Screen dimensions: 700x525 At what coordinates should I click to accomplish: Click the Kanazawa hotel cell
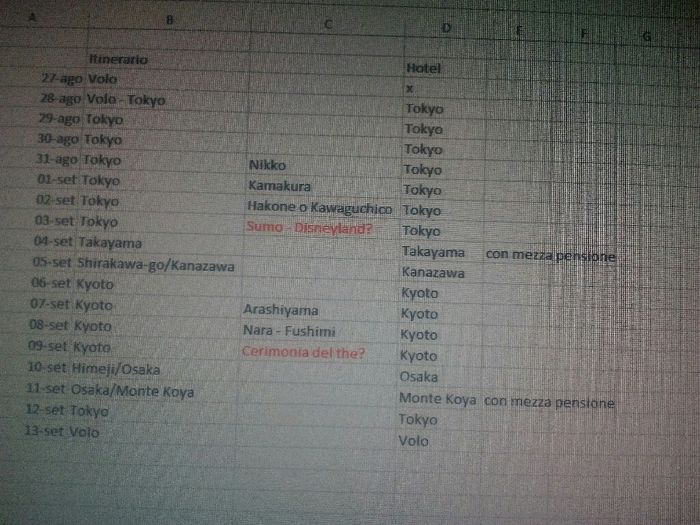pos(432,272)
